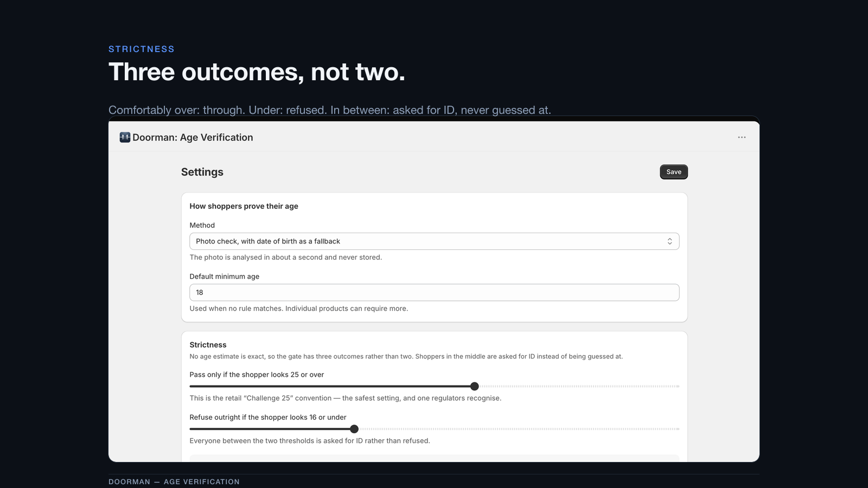Click the Pass threshold slider track right of handle
This screenshot has width=868, height=488.
[579, 386]
